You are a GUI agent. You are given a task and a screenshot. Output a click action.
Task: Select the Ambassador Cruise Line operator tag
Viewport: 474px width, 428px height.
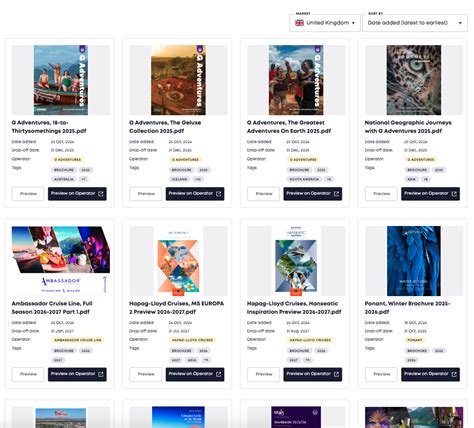point(78,340)
